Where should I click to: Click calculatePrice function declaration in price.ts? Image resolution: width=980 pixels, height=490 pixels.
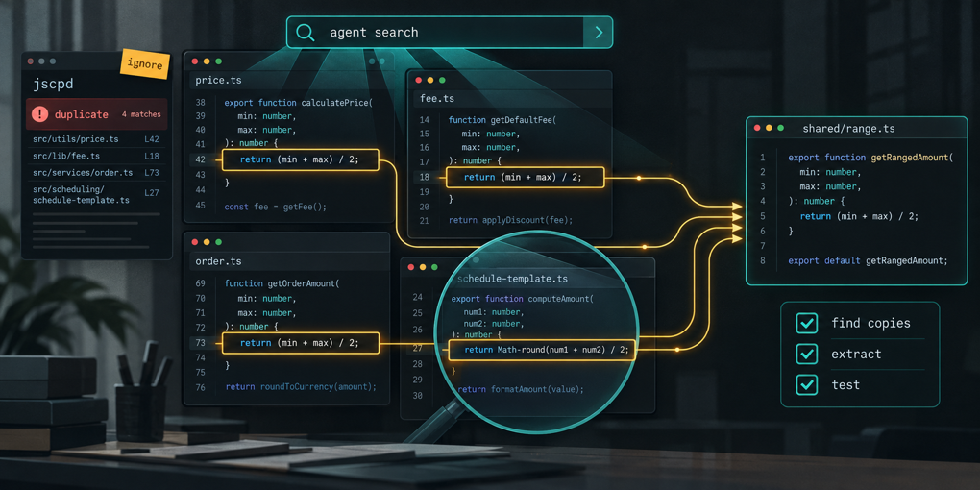click(298, 103)
